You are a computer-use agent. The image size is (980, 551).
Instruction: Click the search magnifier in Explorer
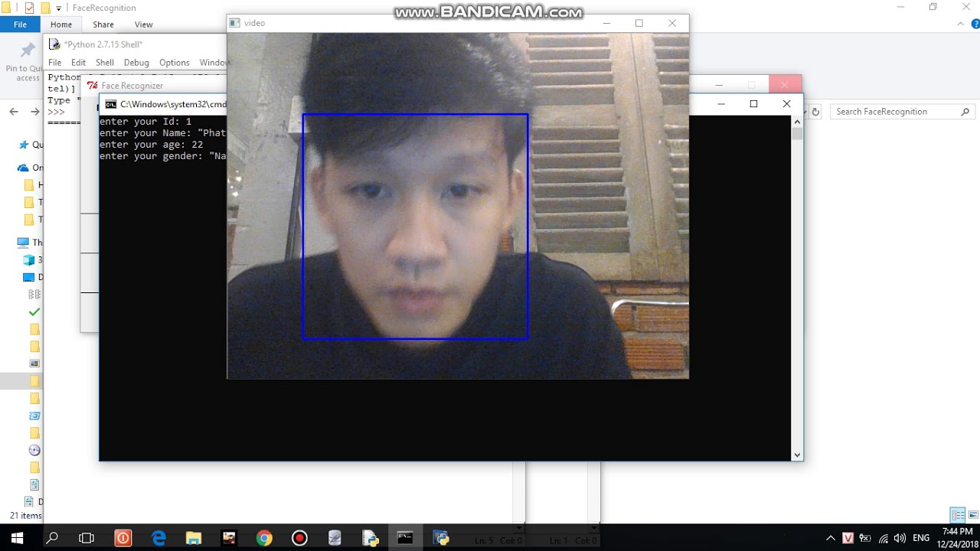[965, 112]
